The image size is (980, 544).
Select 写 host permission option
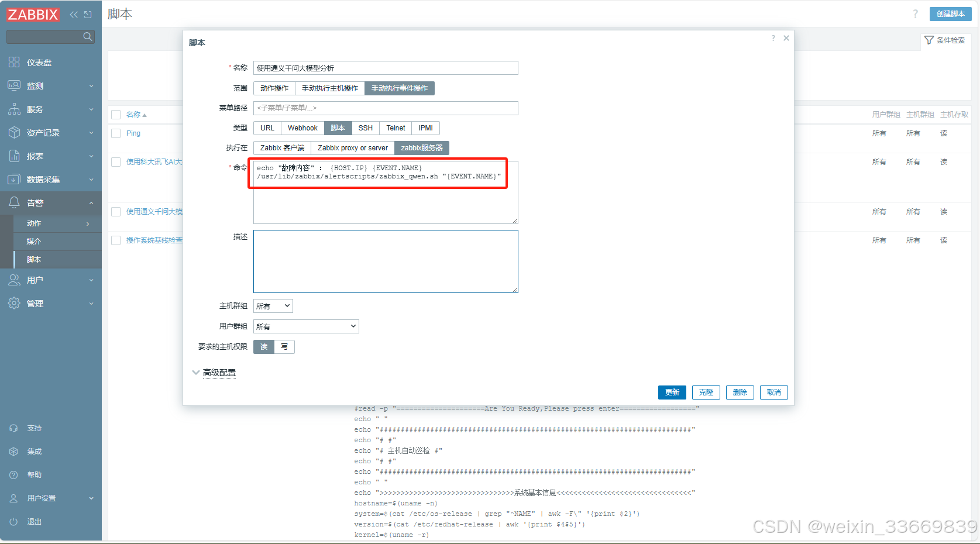point(284,347)
